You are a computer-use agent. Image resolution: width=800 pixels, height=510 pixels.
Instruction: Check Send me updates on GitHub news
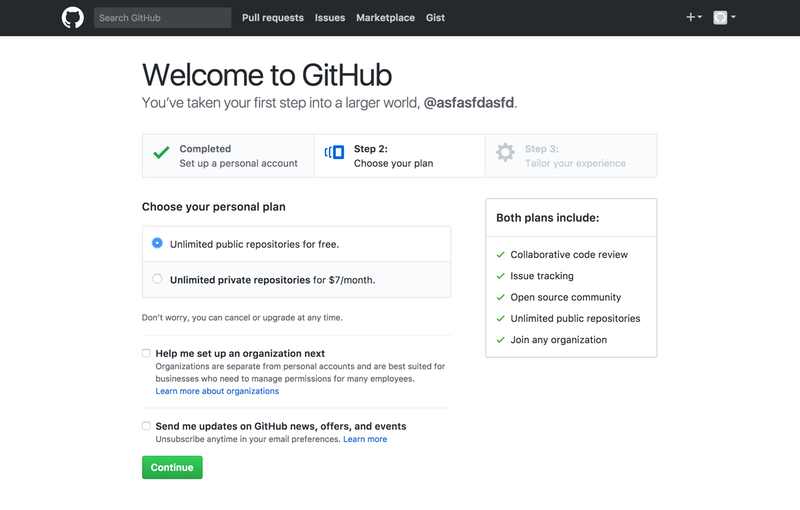tap(146, 426)
